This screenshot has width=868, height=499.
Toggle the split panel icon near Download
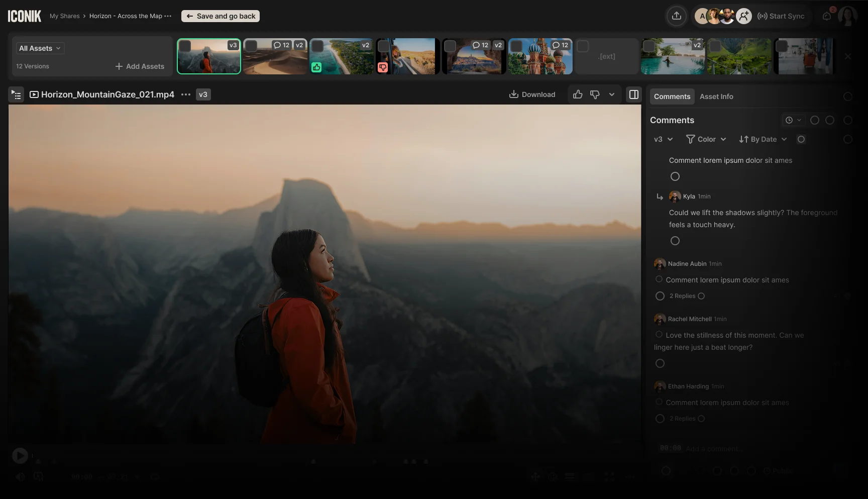point(633,94)
